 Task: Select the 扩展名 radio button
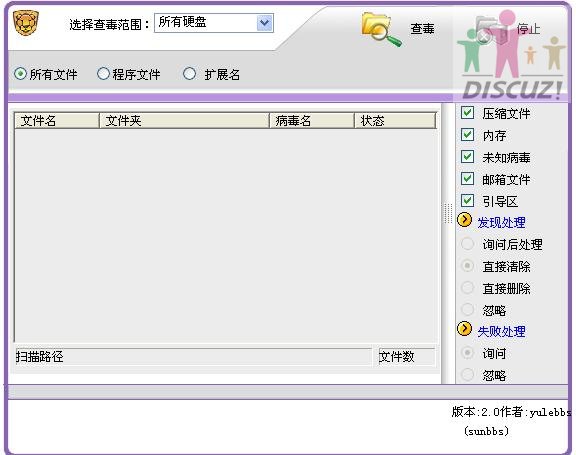(190, 73)
